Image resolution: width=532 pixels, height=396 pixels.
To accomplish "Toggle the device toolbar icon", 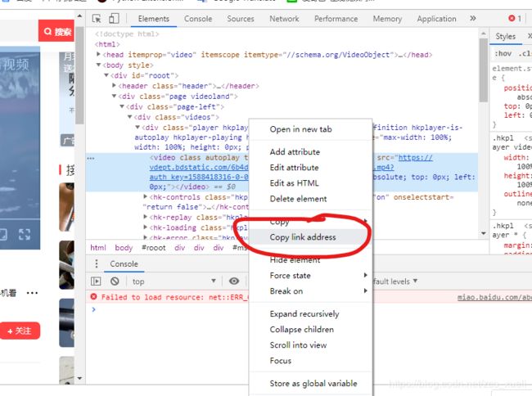I will pos(114,18).
